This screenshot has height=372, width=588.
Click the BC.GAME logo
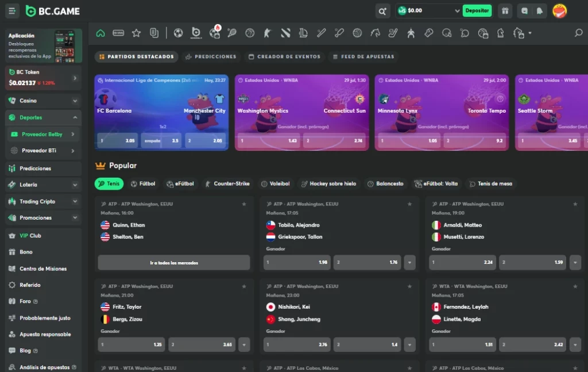[52, 11]
